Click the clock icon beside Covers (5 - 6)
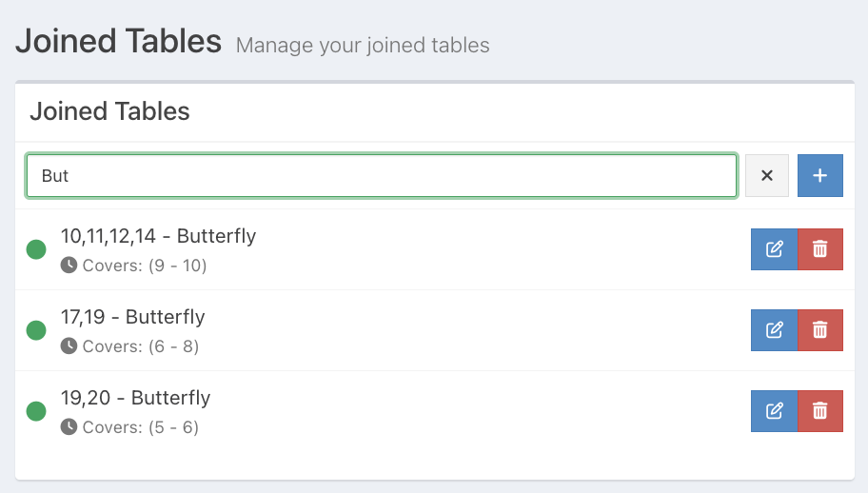The height and width of the screenshot is (493, 868). click(69, 427)
